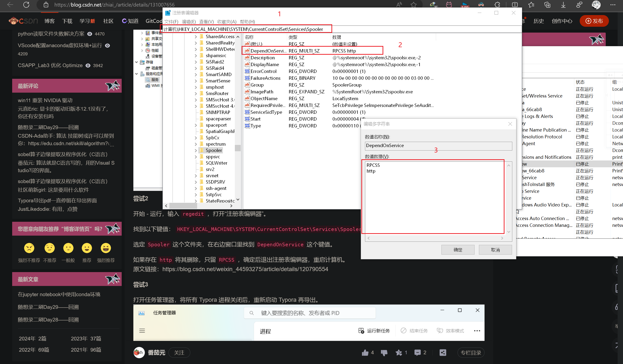Click the 数值名称 DependOnService field
623x364 pixels.
click(x=438, y=146)
